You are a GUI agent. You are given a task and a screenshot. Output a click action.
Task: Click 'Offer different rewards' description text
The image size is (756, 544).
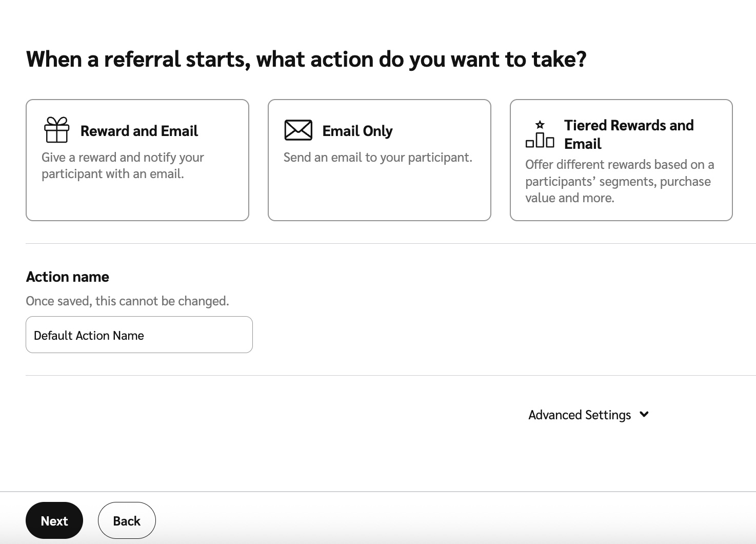tap(619, 181)
